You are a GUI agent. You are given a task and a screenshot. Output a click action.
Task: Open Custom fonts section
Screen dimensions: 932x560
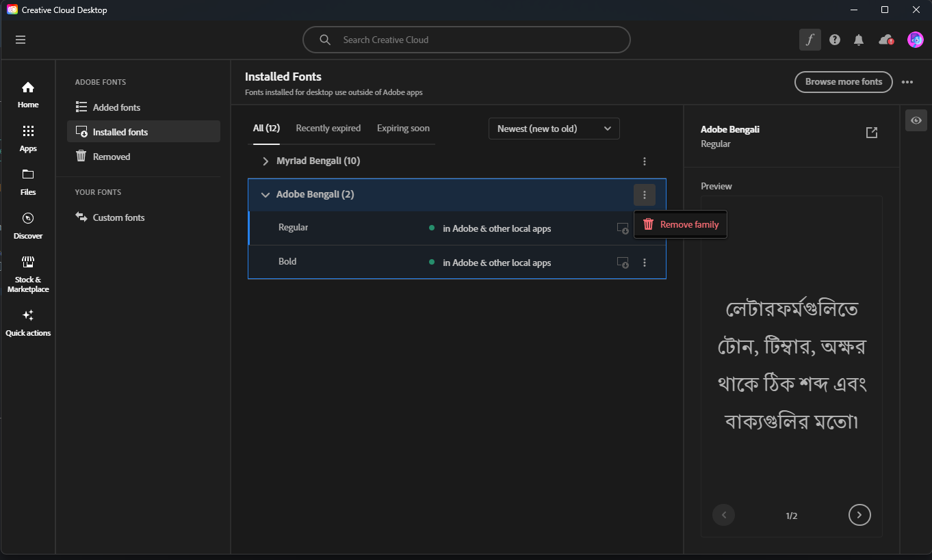point(144,217)
